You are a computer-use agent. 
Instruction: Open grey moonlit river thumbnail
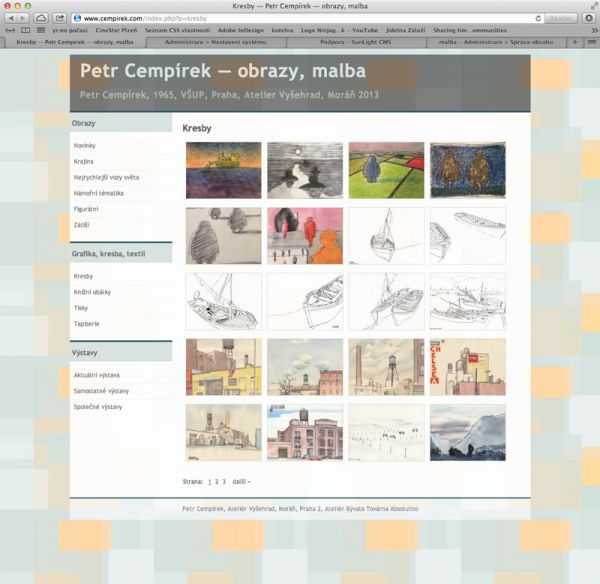305,170
